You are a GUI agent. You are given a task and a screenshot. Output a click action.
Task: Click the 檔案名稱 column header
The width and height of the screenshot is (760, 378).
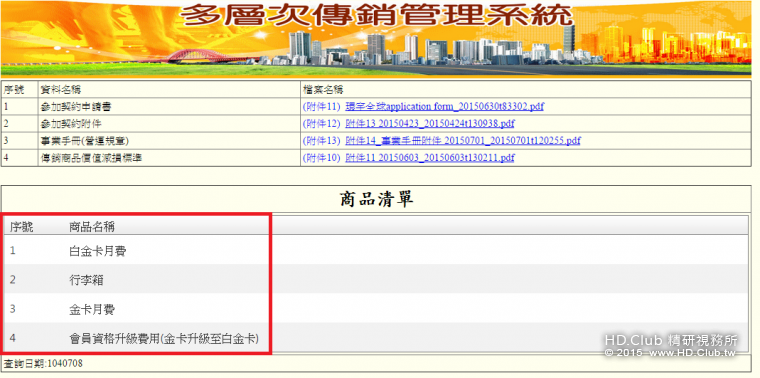[x=525, y=89]
